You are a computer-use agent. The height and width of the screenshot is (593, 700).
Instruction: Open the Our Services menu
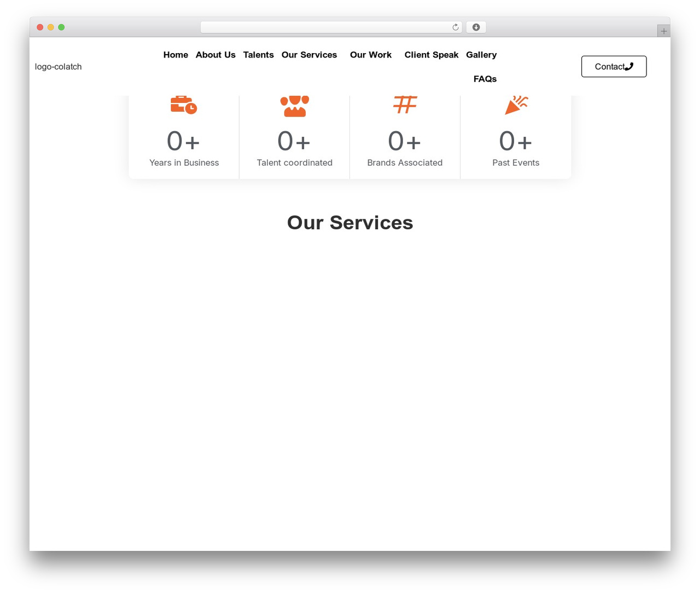(309, 55)
